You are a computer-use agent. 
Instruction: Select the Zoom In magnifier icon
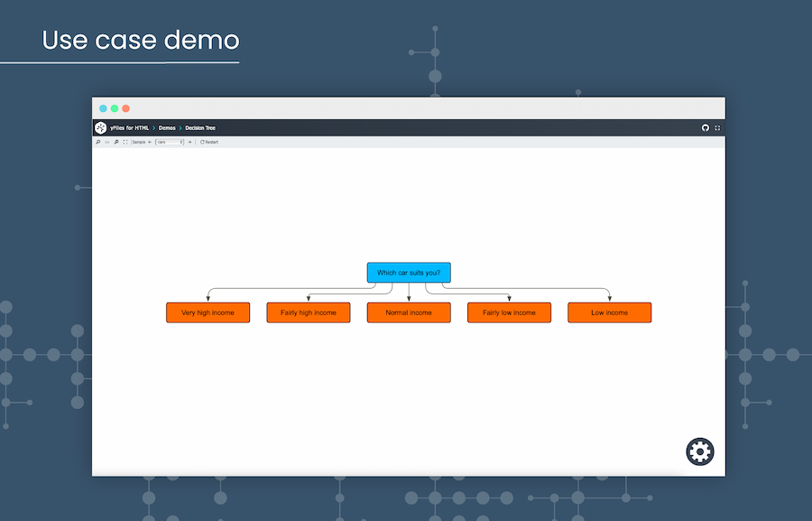98,142
